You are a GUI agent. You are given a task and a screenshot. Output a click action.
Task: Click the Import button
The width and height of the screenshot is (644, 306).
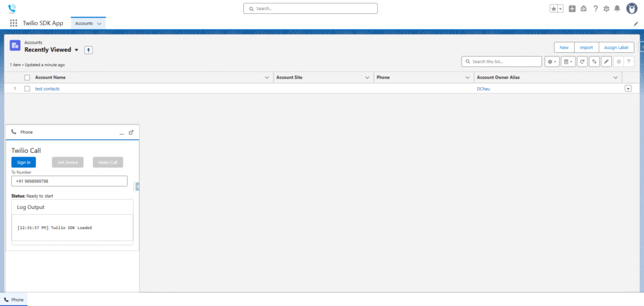(586, 47)
